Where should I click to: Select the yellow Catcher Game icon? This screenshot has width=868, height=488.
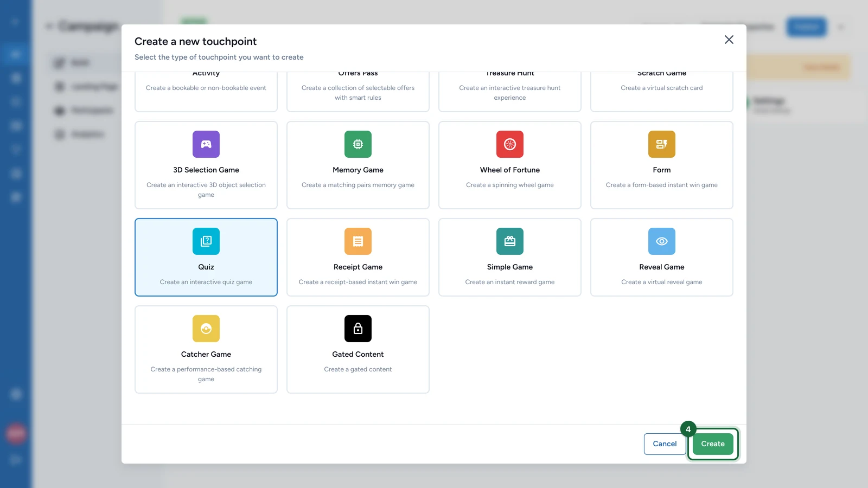point(206,329)
